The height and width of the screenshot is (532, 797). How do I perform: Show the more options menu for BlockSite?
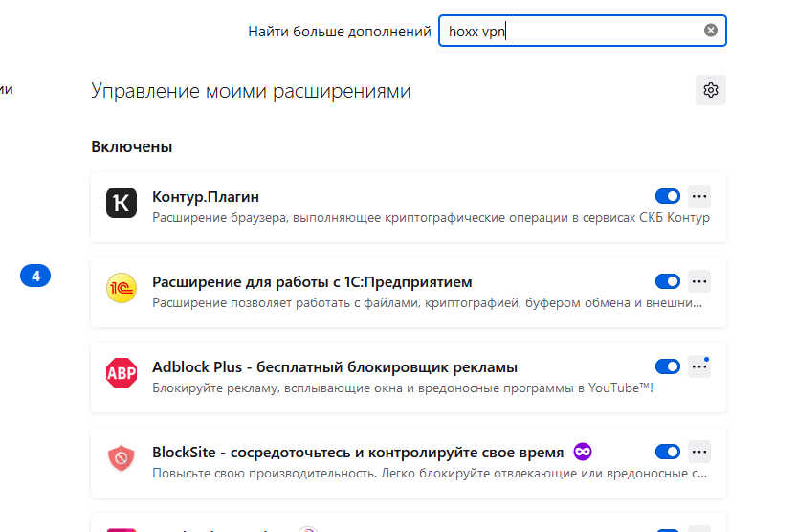click(699, 452)
